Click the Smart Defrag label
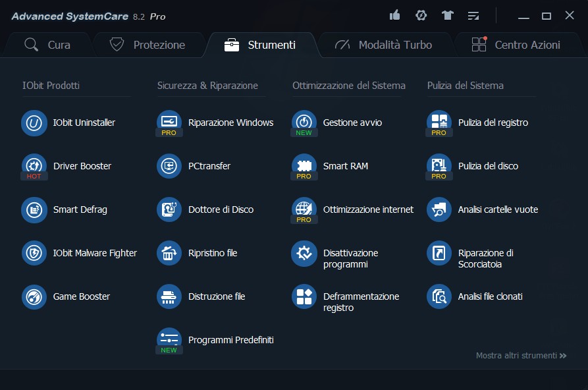This screenshot has height=390, width=588. 80,210
